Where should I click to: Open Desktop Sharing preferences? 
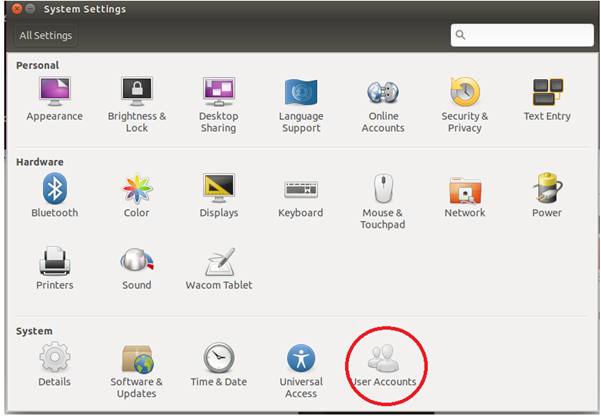pyautogui.click(x=219, y=104)
